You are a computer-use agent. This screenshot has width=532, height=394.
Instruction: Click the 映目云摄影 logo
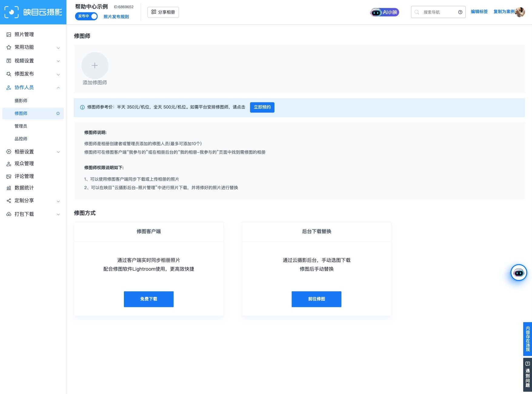click(33, 12)
